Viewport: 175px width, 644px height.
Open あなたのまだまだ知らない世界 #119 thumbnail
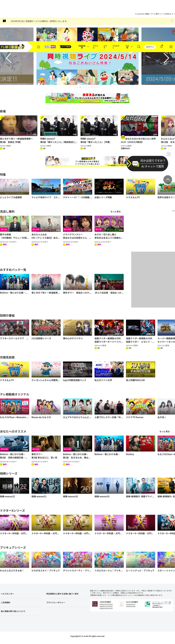[139, 125]
